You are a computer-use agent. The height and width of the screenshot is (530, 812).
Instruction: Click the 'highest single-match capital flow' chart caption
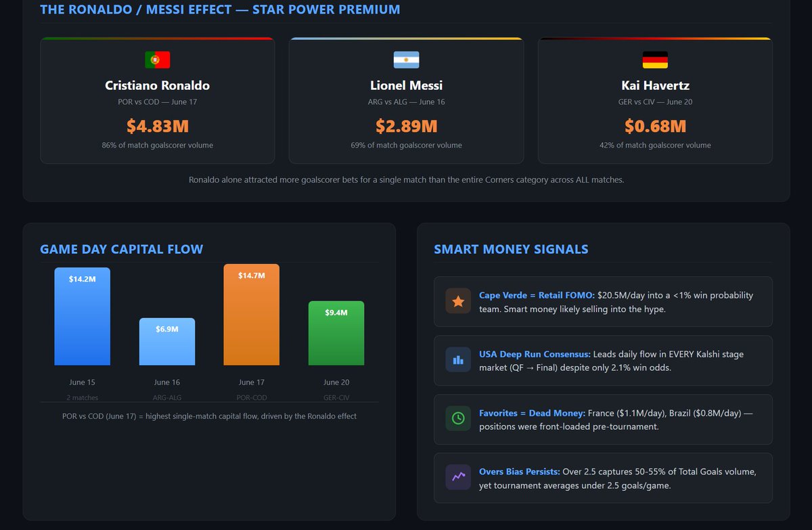[x=209, y=416]
